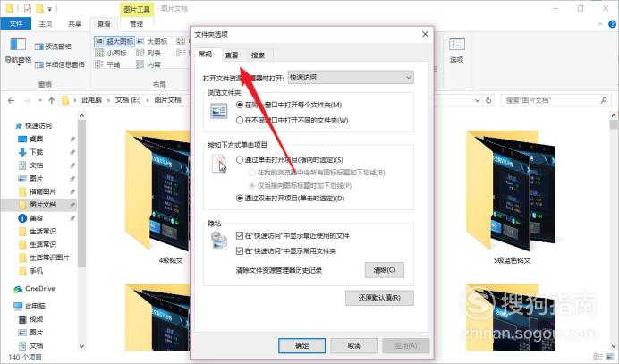Open 生活常识图片 folder in navigation pane

[x=49, y=258]
